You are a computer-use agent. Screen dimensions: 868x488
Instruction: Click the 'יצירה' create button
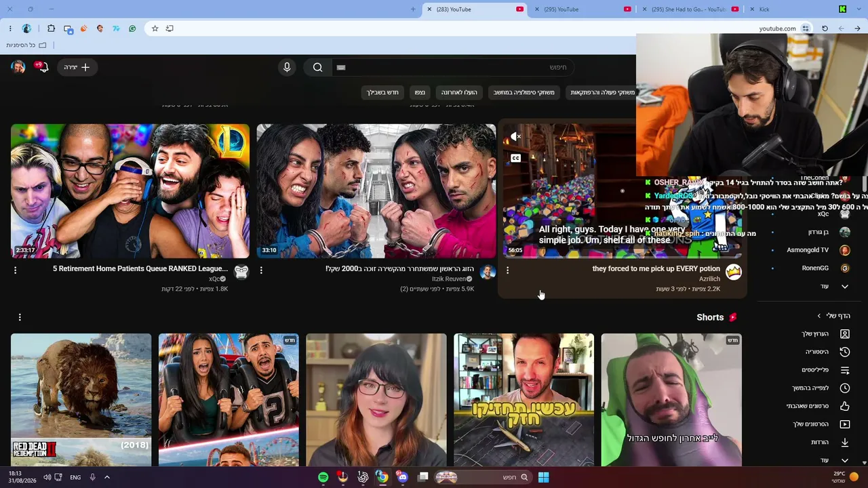click(x=78, y=67)
